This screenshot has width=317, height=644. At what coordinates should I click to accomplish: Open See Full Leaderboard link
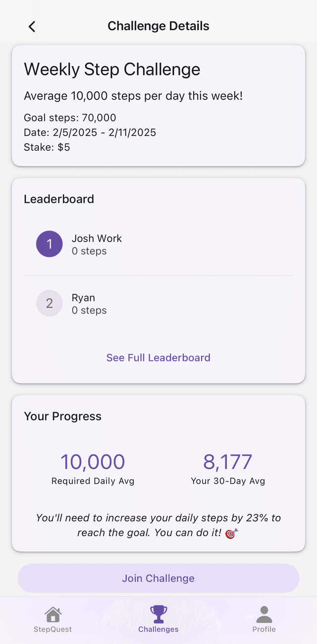[x=158, y=357]
